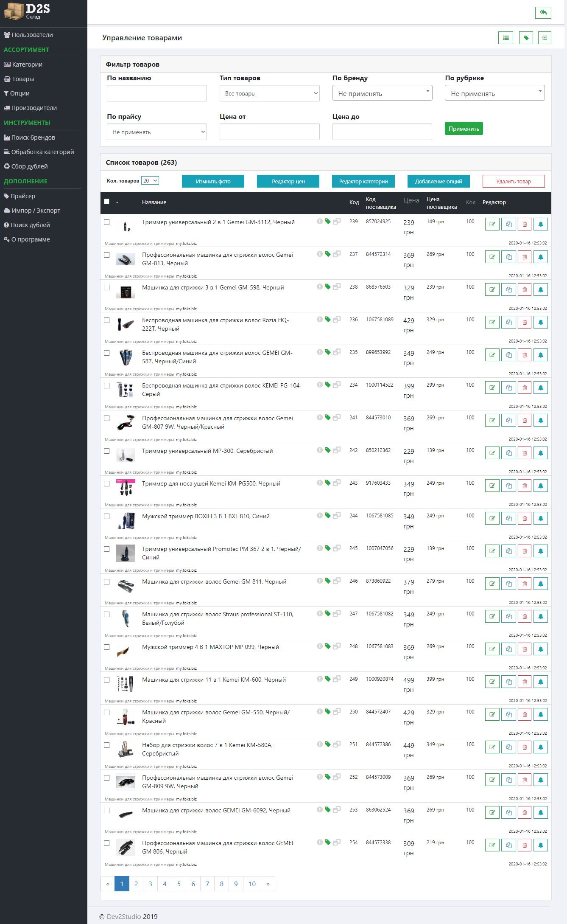Copy the Gemei GM-813 product row
This screenshot has width=567, height=924.
(x=508, y=257)
